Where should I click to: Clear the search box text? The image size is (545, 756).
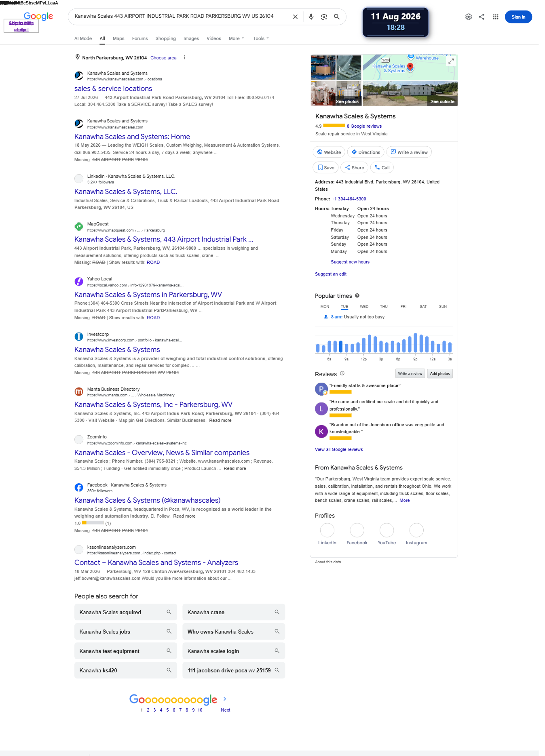pos(295,17)
